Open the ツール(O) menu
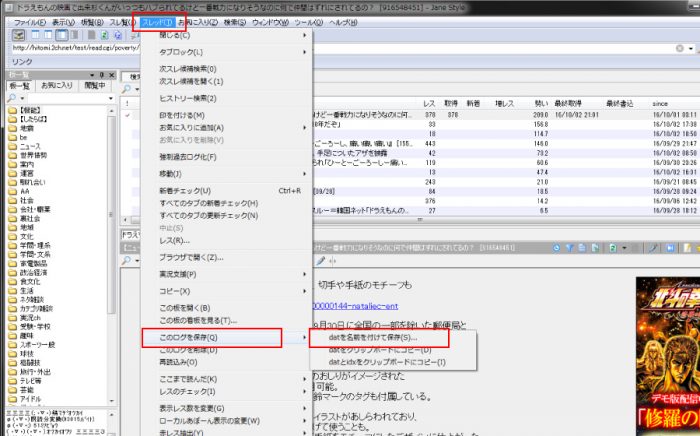The image size is (700, 436). [x=308, y=22]
